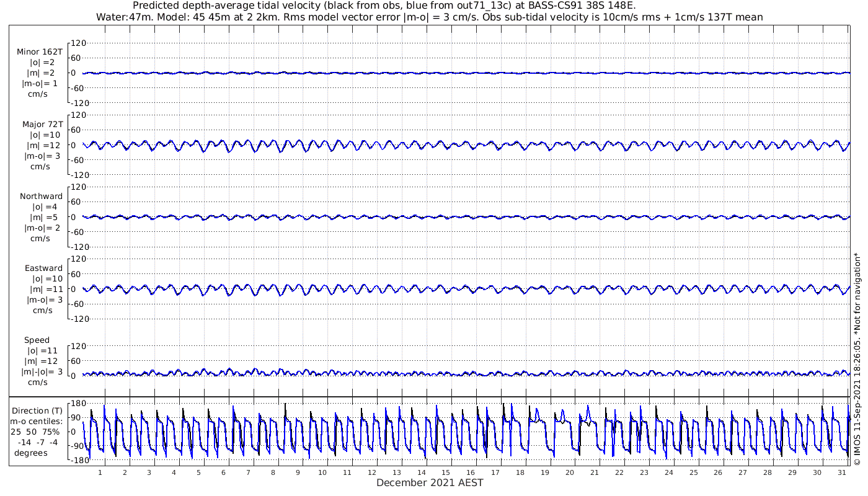Click day 31 on the date axis
This screenshot has width=868, height=496.
(x=842, y=472)
